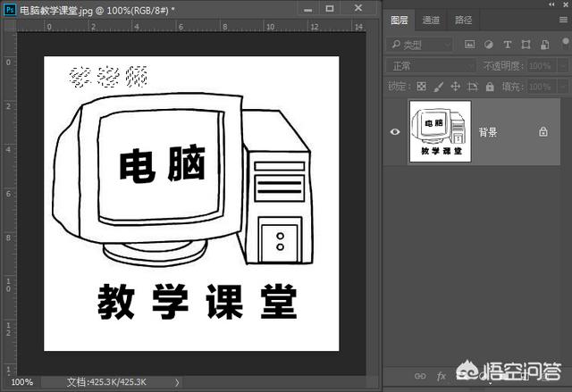
Task: Click the adjustment layer filter icon
Action: coord(489,45)
